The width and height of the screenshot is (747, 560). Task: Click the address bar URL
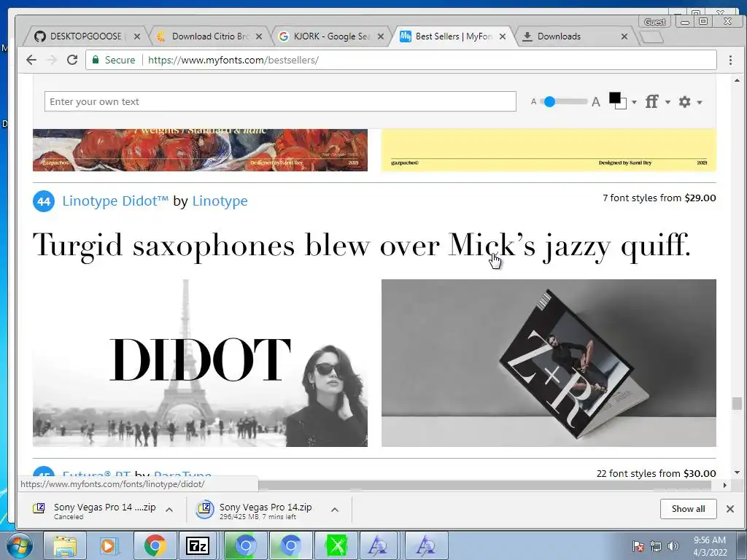pos(233,60)
